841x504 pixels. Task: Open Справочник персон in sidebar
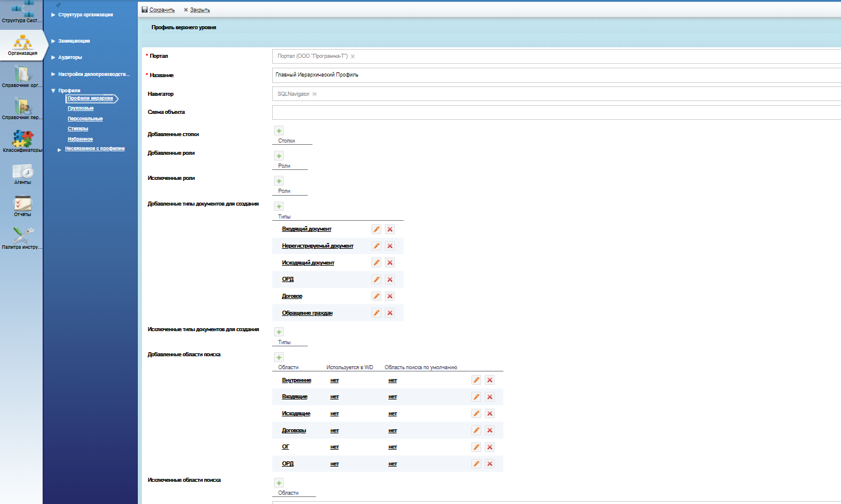pos(22,109)
